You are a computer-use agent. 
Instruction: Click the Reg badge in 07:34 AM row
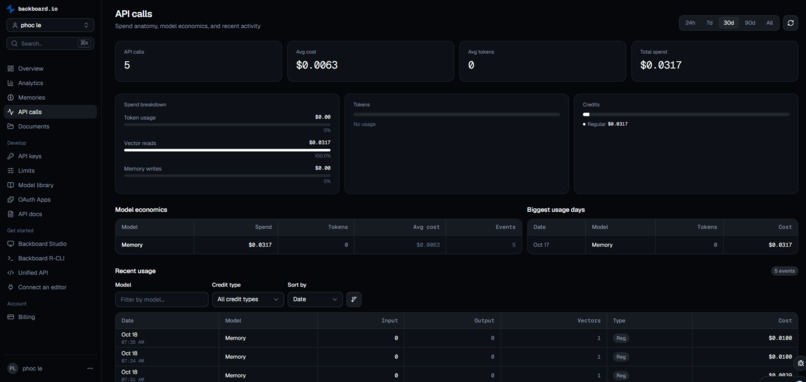pos(620,357)
